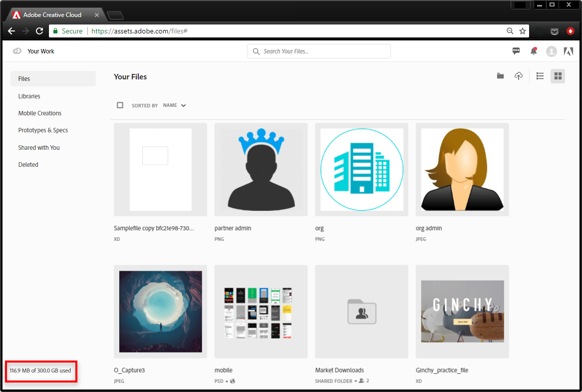Image resolution: width=582 pixels, height=392 pixels.
Task: Click the cloud upload icon
Action: tap(518, 76)
